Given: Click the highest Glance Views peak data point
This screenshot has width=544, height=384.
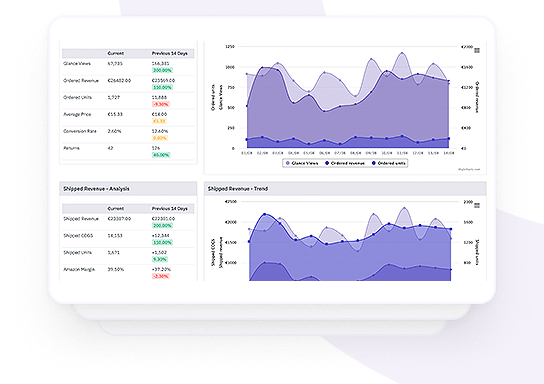Looking at the screenshot, I should click(x=402, y=53).
